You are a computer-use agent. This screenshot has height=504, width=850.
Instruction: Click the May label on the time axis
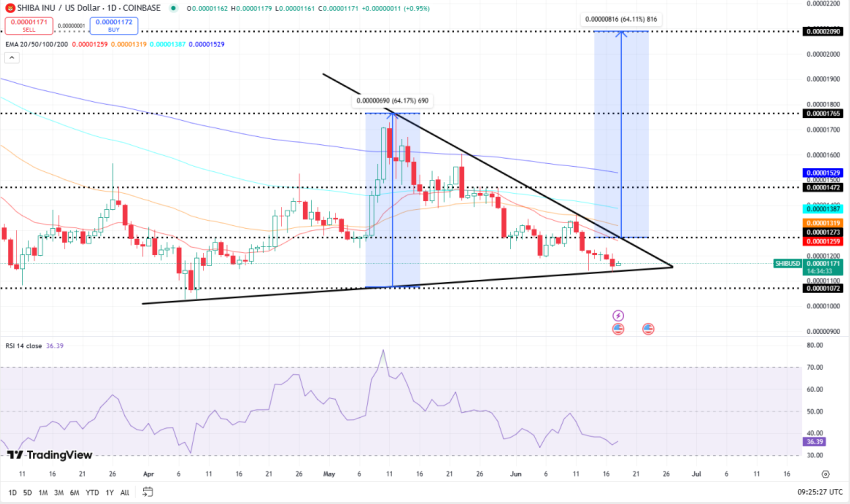329,474
